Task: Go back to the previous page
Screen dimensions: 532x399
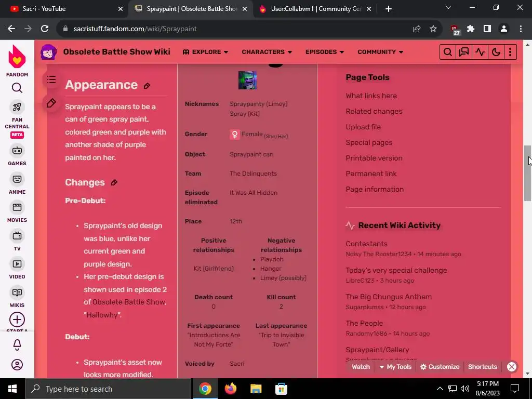Action: coord(11,29)
